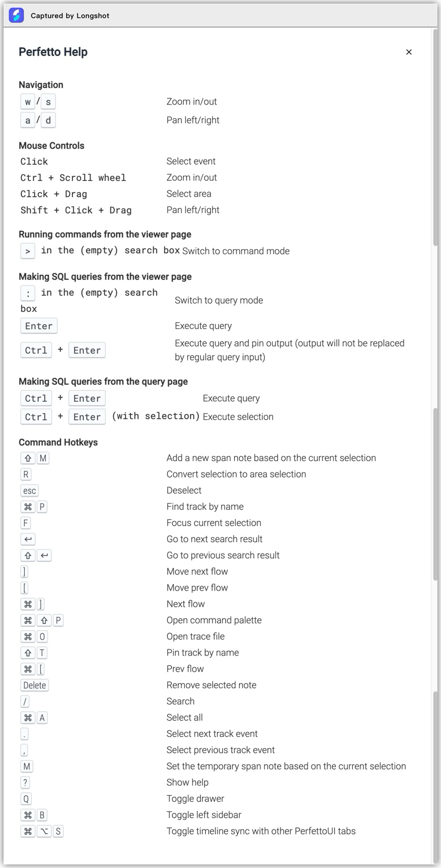The height and width of the screenshot is (868, 441).
Task: Click the '?' Show help keycap
Action: pos(25,782)
